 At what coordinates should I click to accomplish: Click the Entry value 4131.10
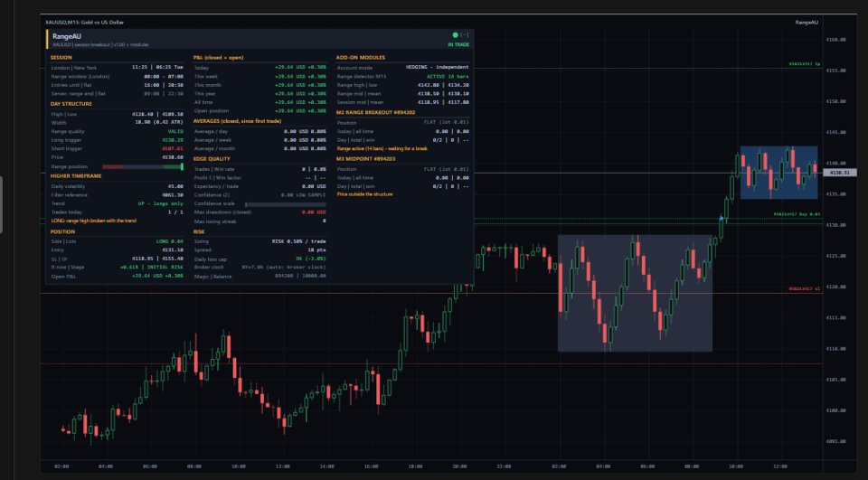(x=173, y=250)
